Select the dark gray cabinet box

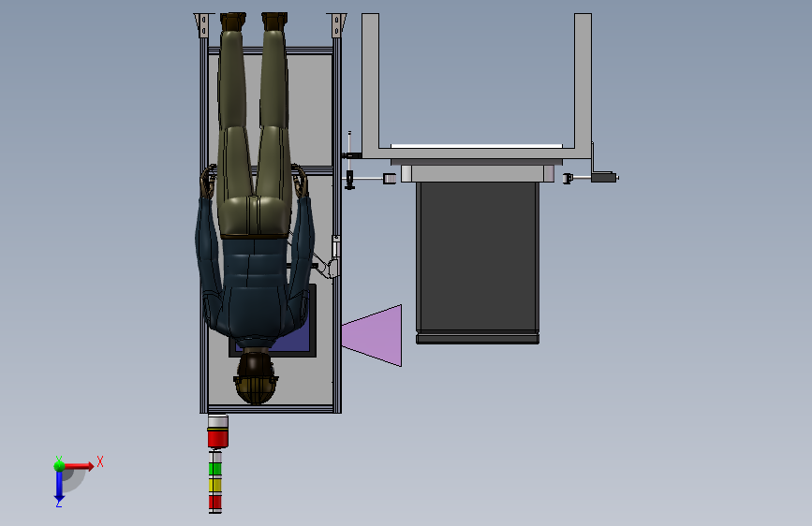(x=478, y=262)
